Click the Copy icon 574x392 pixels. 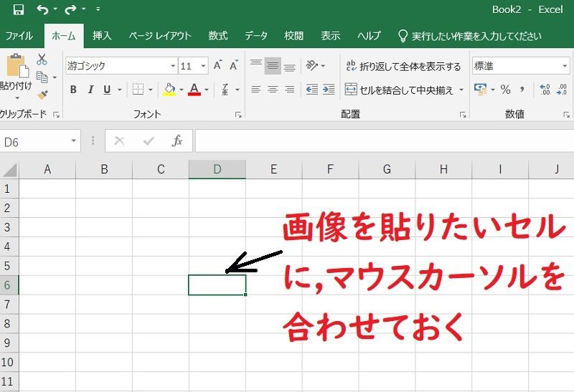pos(42,77)
